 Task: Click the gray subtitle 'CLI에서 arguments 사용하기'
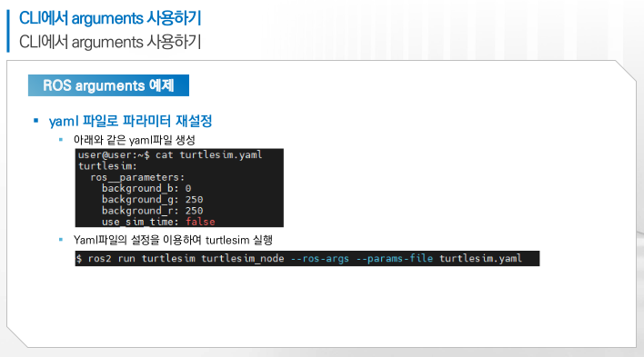[x=110, y=42]
